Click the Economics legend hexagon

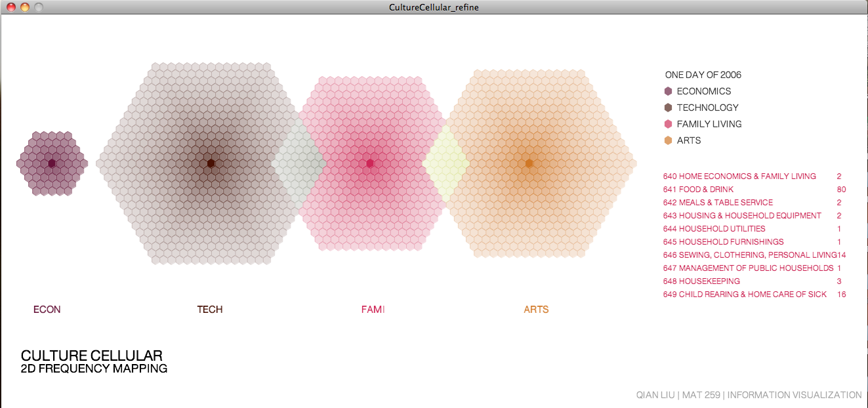(x=668, y=91)
